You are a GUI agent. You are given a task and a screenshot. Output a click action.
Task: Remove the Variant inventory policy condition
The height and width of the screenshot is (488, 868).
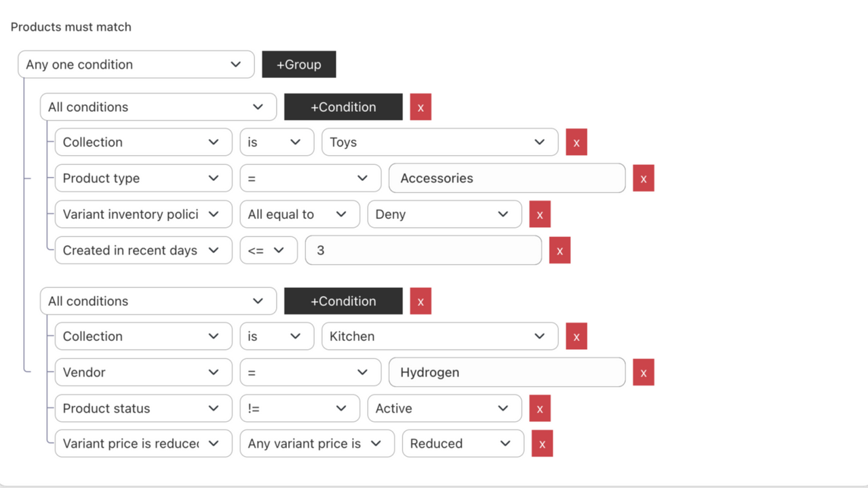click(x=539, y=213)
